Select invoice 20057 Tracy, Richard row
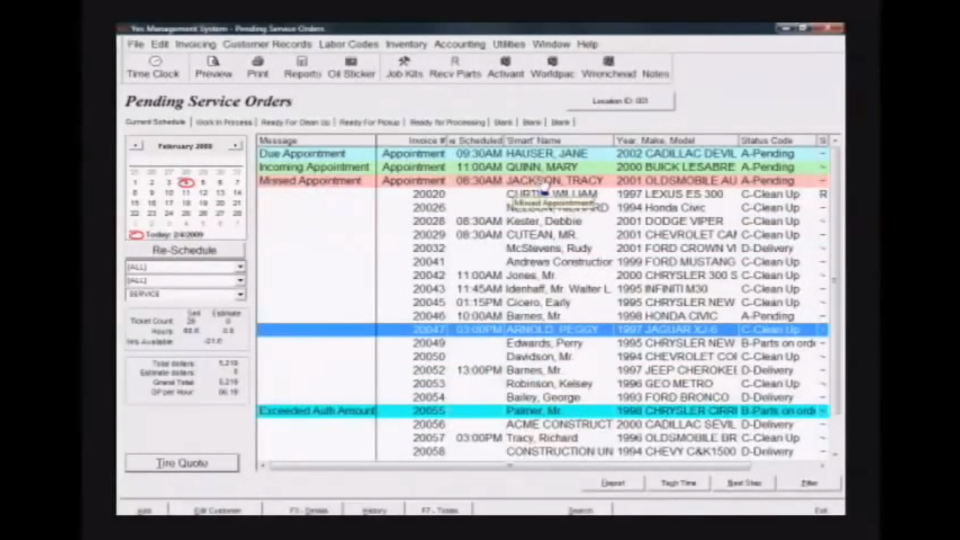Image resolution: width=960 pixels, height=540 pixels. pos(542,438)
